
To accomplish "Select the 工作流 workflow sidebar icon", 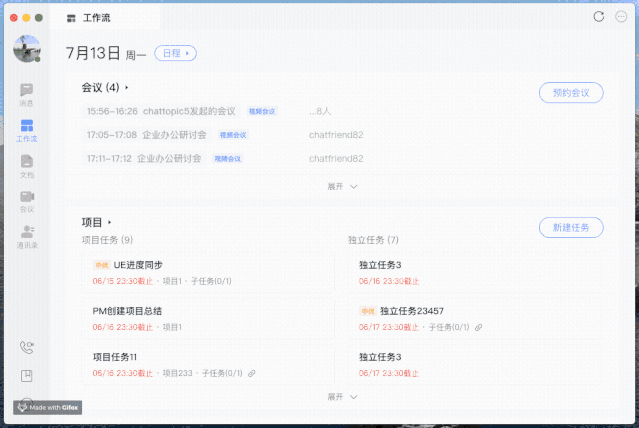I will click(x=27, y=128).
